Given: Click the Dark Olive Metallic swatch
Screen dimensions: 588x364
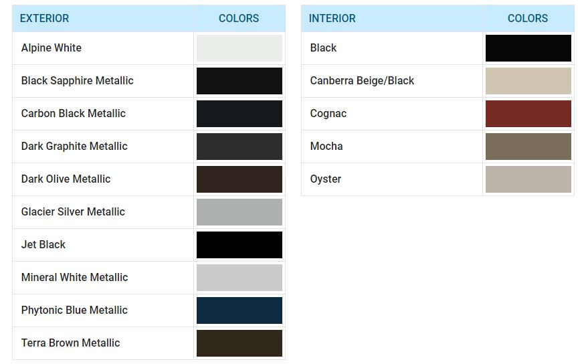Looking at the screenshot, I should (239, 179).
